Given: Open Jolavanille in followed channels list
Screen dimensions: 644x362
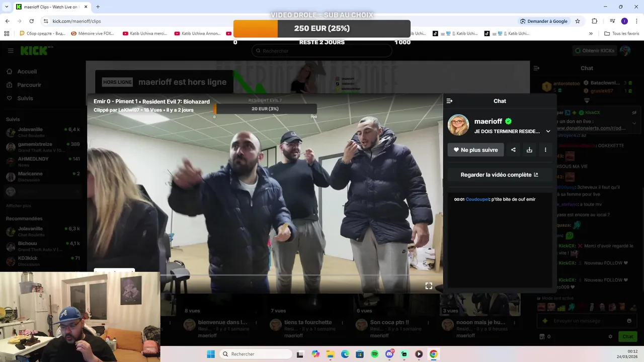Looking at the screenshot, I should [42, 132].
